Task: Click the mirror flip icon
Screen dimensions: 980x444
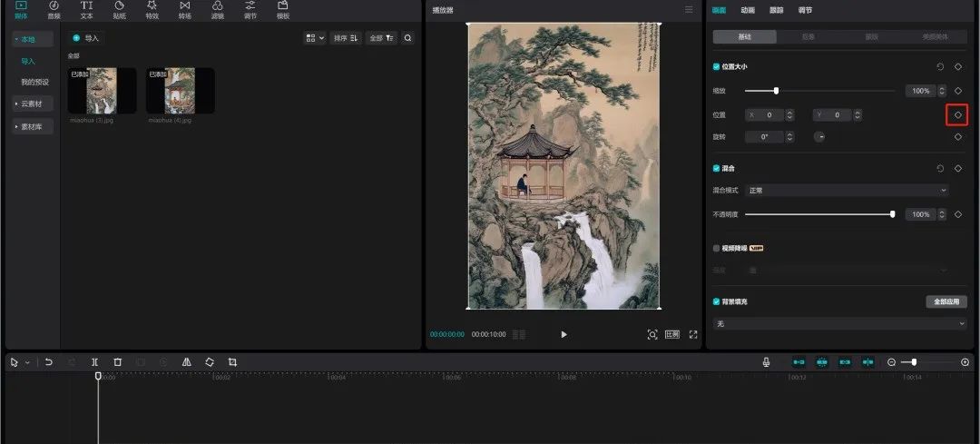Action: coord(186,362)
